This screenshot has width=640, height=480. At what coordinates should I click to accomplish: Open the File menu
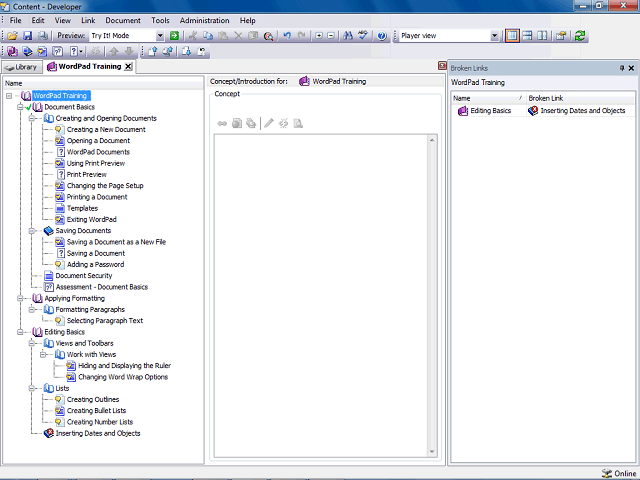pyautogui.click(x=16, y=20)
